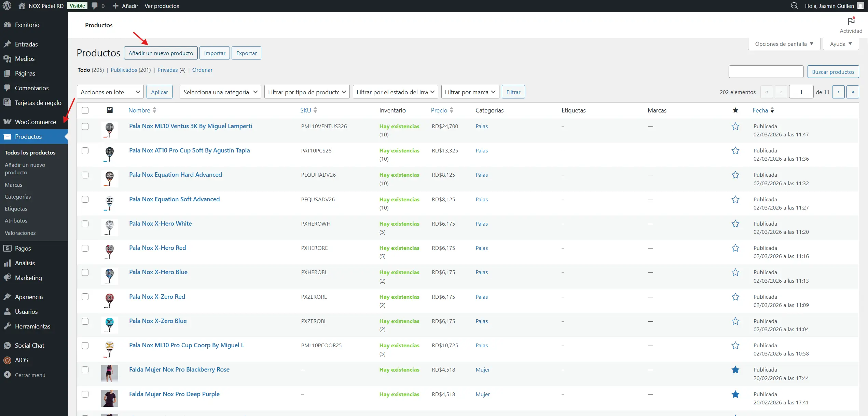Check Pala Nox X-Hero White checkbox
This screenshot has width=868, height=416.
click(x=85, y=224)
